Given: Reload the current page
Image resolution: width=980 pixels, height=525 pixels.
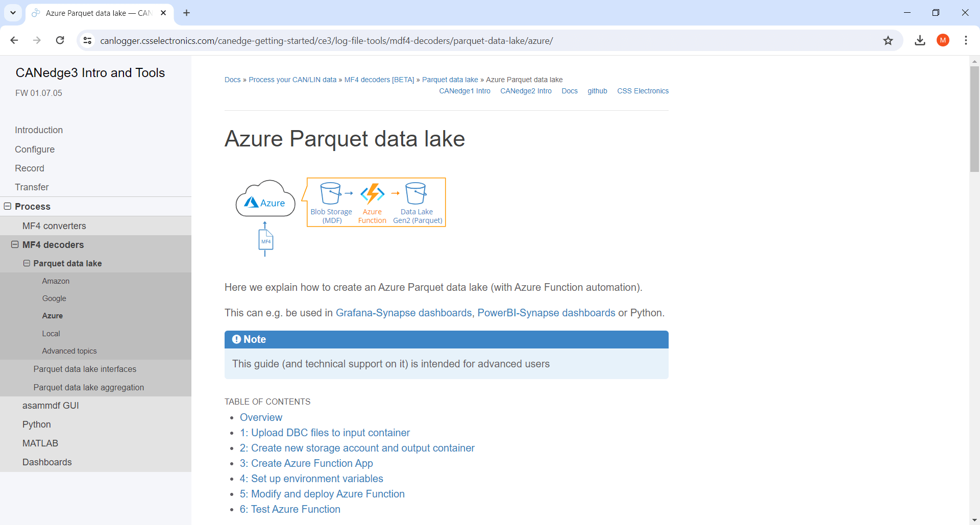Looking at the screenshot, I should [x=60, y=40].
